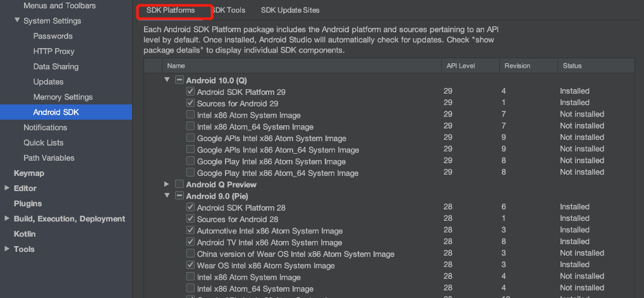This screenshot has width=644, height=298.
Task: Select Memory Settings in sidebar
Action: (63, 97)
